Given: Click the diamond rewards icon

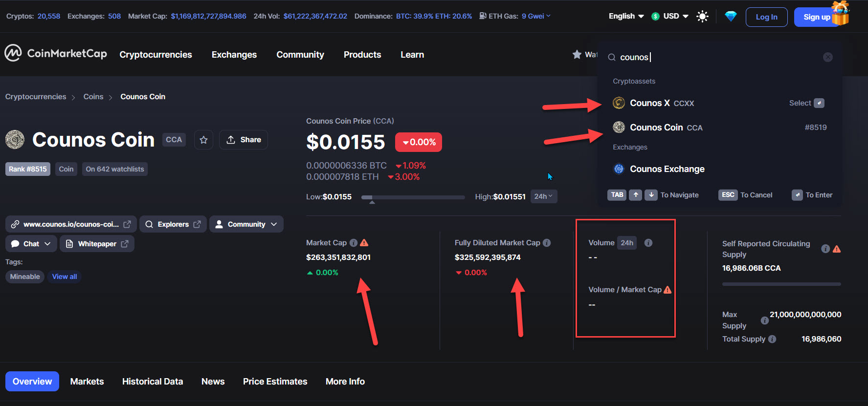Looking at the screenshot, I should [x=731, y=17].
